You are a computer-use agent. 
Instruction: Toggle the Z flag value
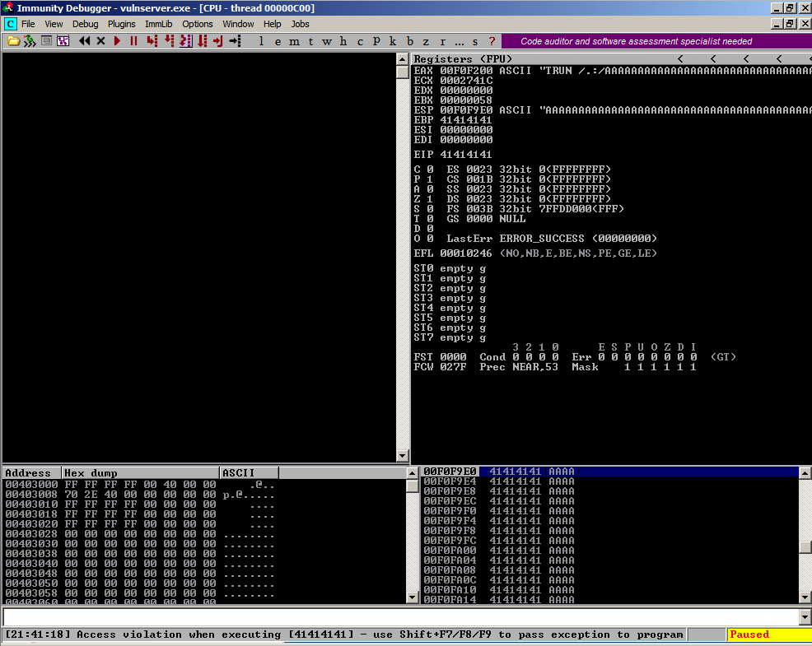click(430, 199)
